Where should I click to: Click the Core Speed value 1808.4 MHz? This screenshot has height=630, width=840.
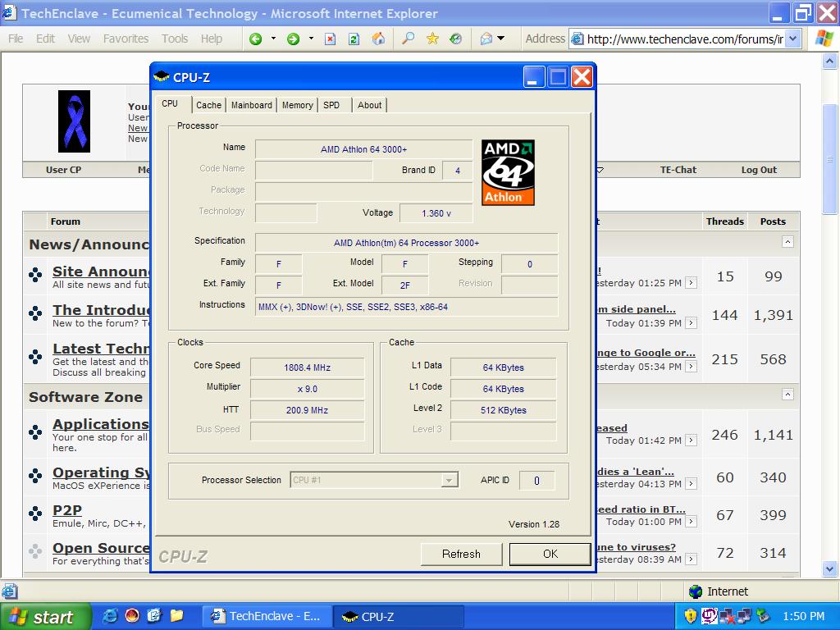coord(307,367)
